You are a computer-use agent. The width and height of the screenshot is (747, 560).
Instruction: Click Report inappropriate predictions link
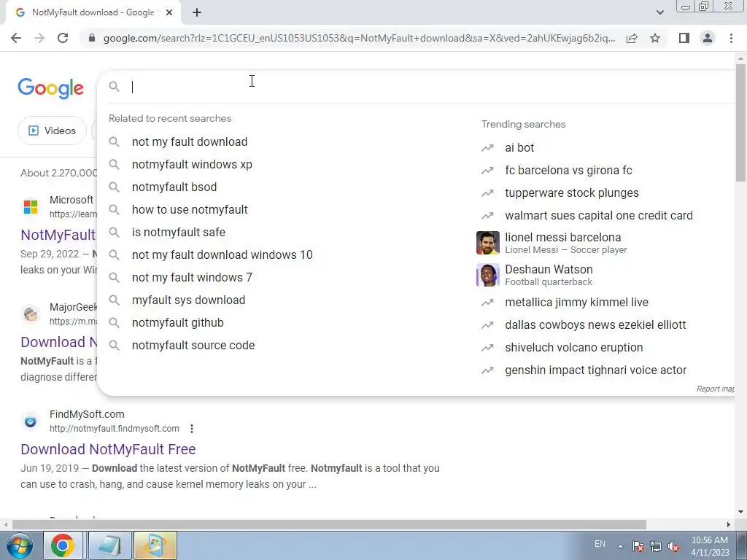[715, 389]
